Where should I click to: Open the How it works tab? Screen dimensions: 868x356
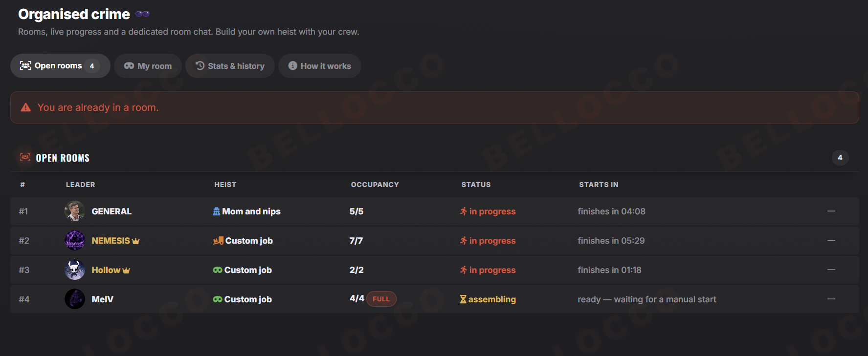click(320, 66)
